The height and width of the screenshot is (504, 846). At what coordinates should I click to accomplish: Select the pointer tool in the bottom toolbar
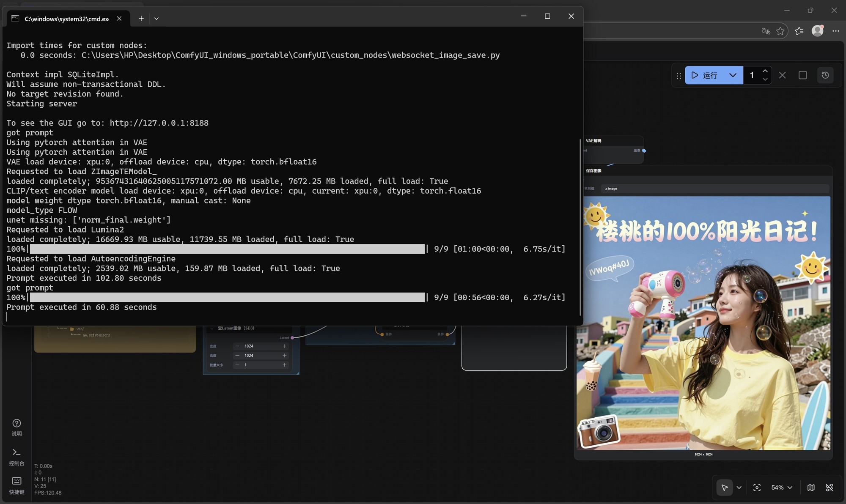724,488
